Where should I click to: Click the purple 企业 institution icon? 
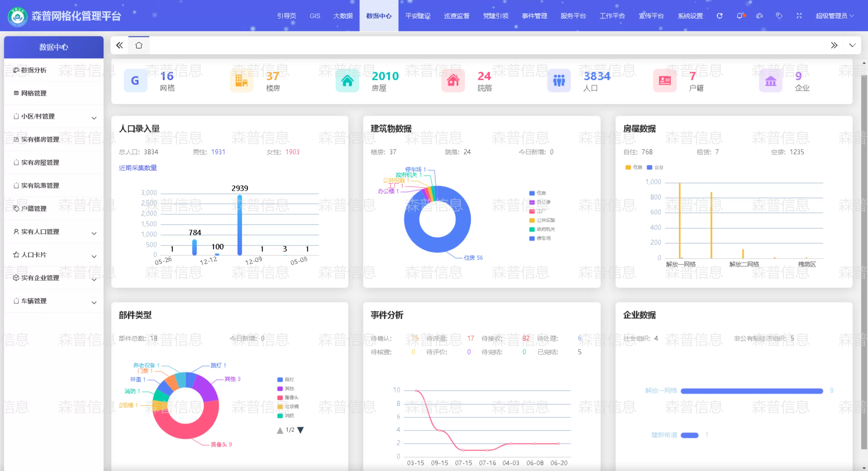point(771,80)
